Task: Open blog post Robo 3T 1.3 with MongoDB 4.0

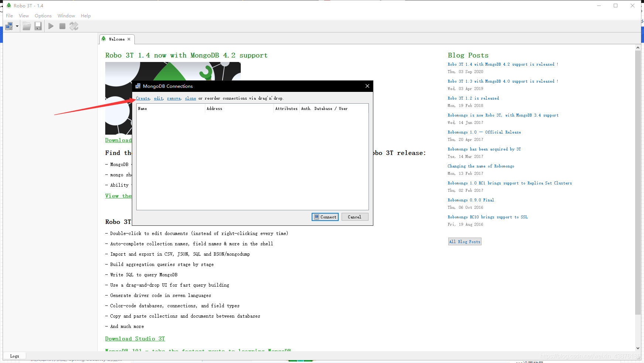Action: click(503, 82)
